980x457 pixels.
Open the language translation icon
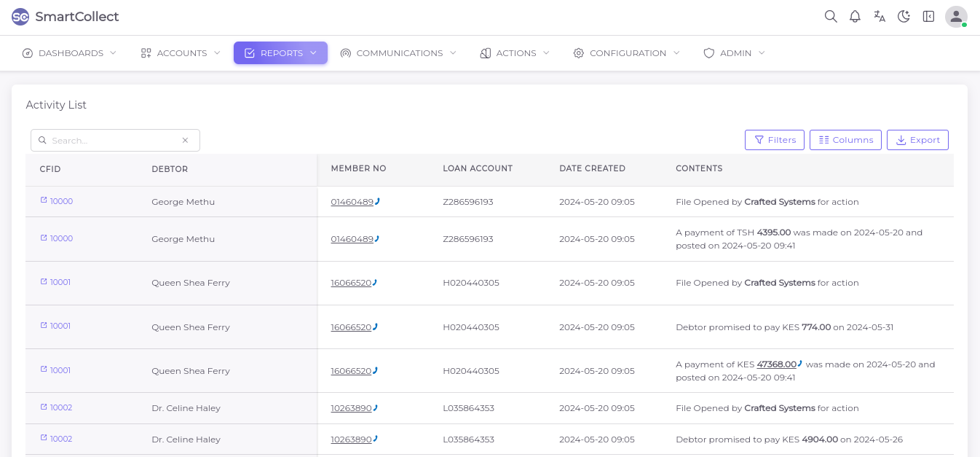coord(880,17)
